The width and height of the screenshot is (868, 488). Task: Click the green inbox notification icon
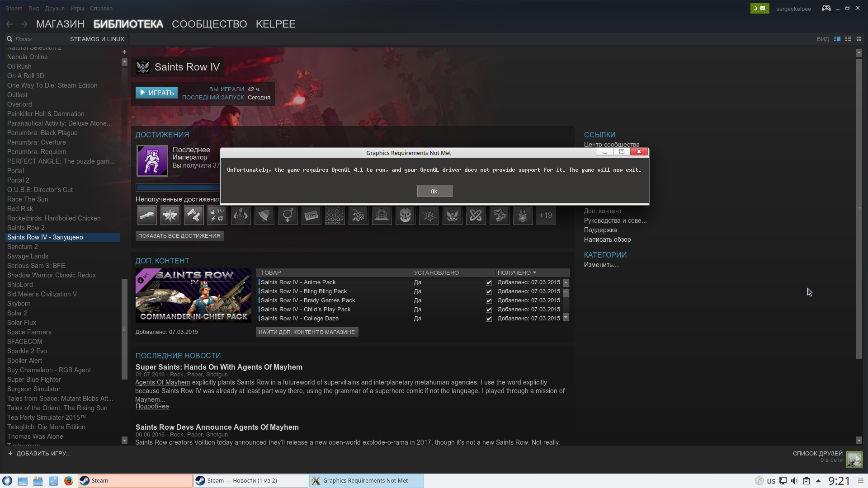click(759, 8)
